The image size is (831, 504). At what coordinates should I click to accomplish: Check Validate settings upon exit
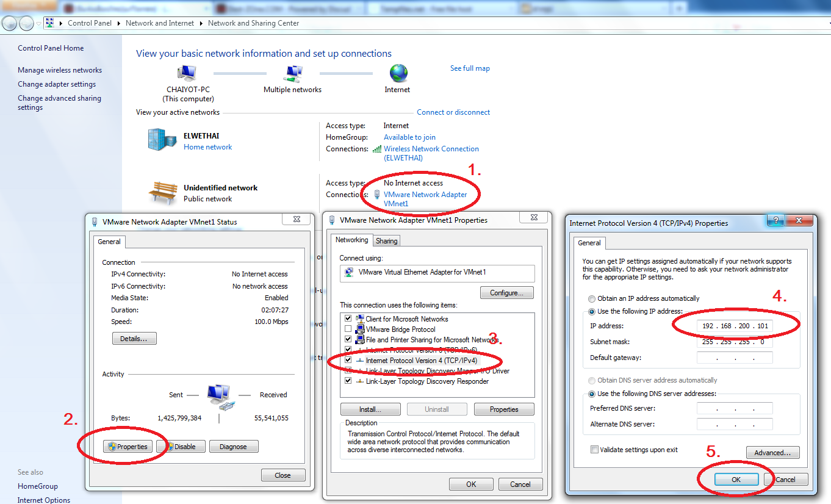595,450
